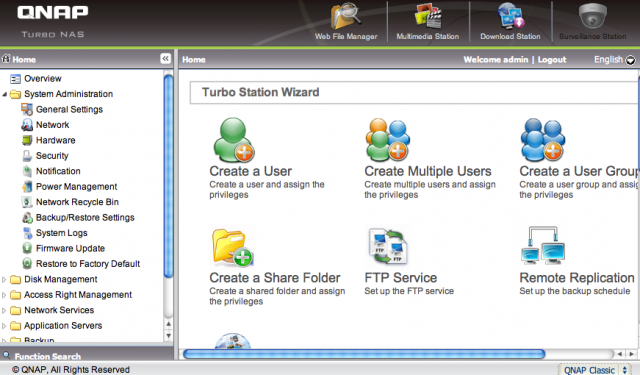The width and height of the screenshot is (640, 375).
Task: Select System Logs in the tree
Action: point(61,233)
